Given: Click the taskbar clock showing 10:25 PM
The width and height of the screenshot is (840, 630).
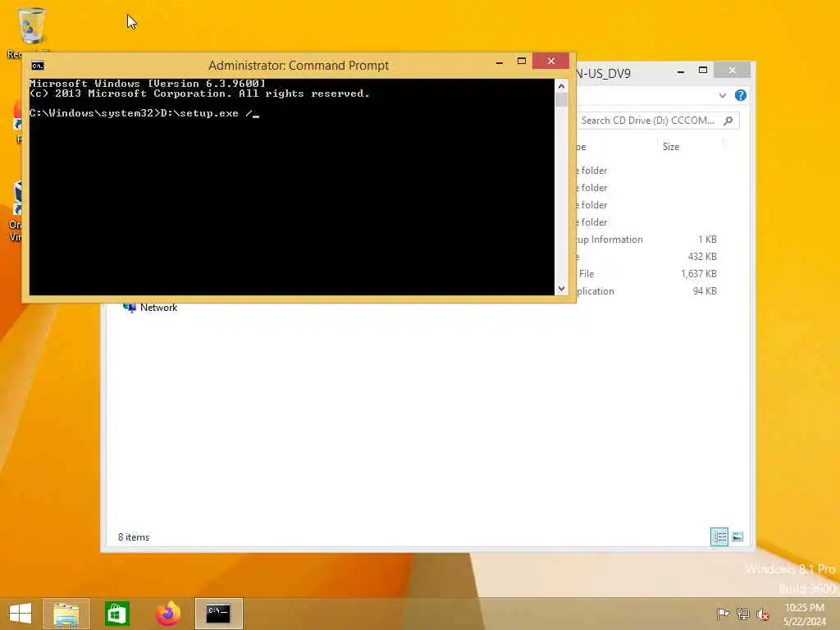Looking at the screenshot, I should (804, 614).
